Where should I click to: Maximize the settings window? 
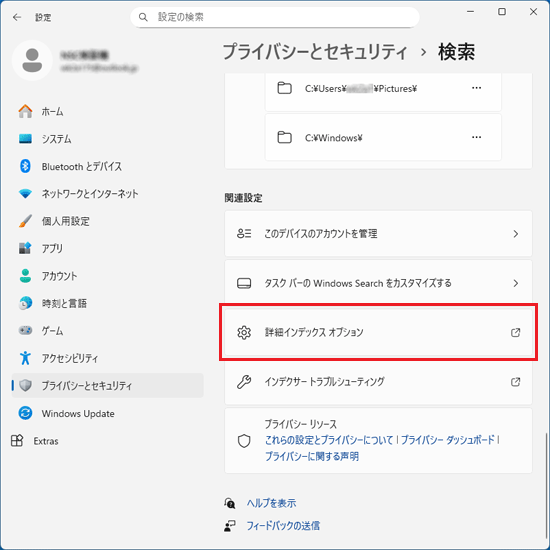click(502, 12)
